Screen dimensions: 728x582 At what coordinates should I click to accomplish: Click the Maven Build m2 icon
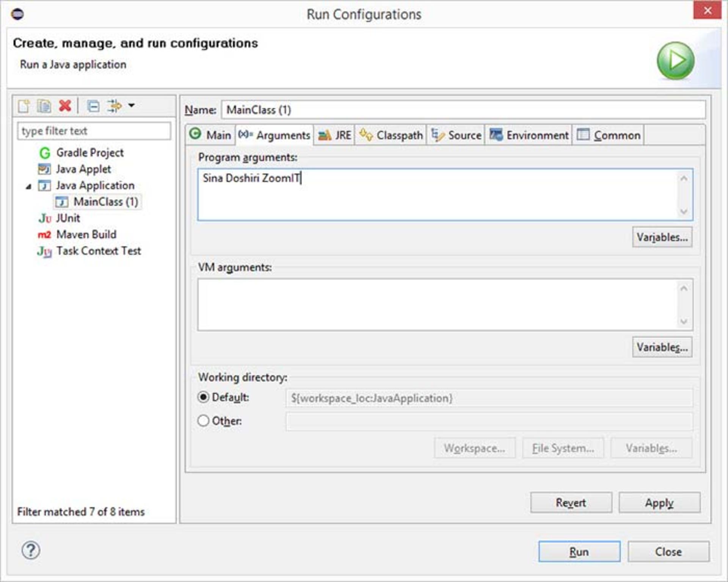[44, 235]
